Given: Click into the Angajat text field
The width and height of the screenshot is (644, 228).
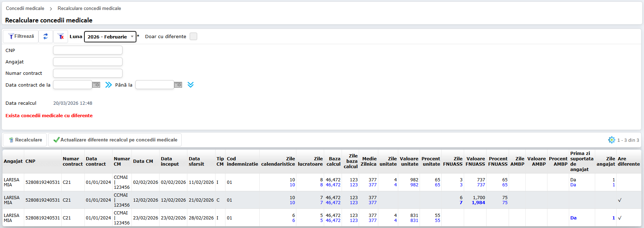Looking at the screenshot, I should 88,62.
